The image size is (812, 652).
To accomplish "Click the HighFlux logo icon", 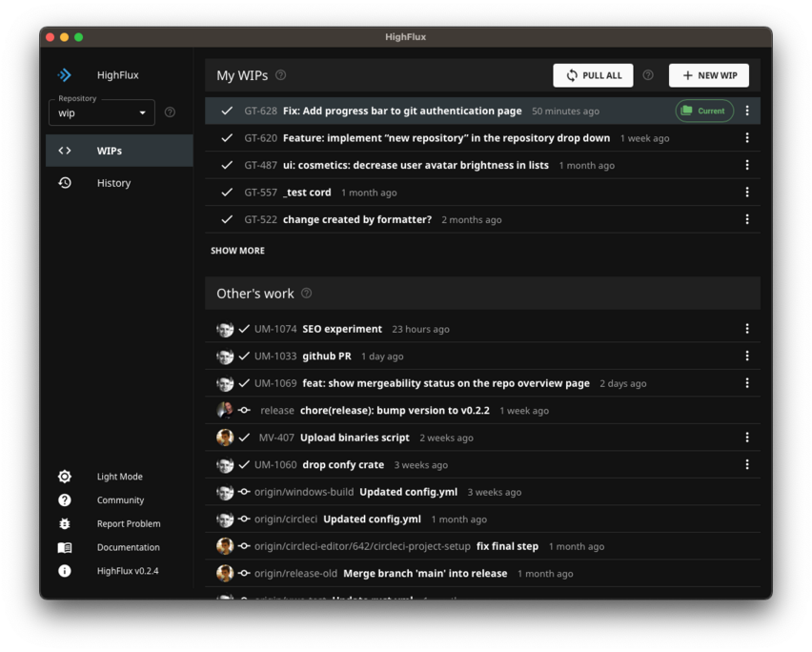I will tap(64, 74).
